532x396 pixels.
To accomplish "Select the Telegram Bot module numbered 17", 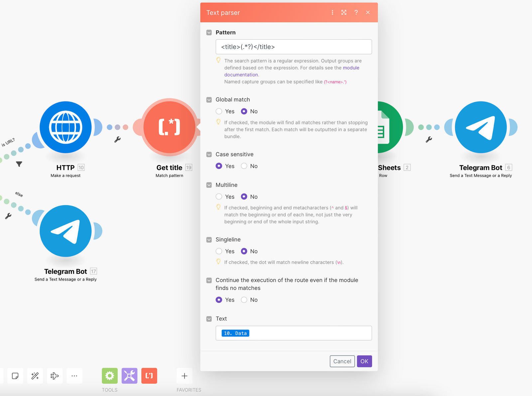I will tap(66, 231).
